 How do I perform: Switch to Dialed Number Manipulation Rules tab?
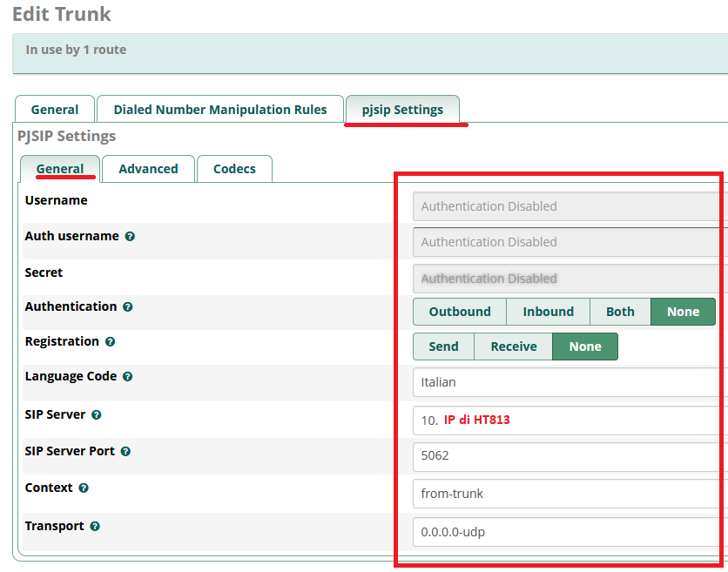click(x=220, y=110)
